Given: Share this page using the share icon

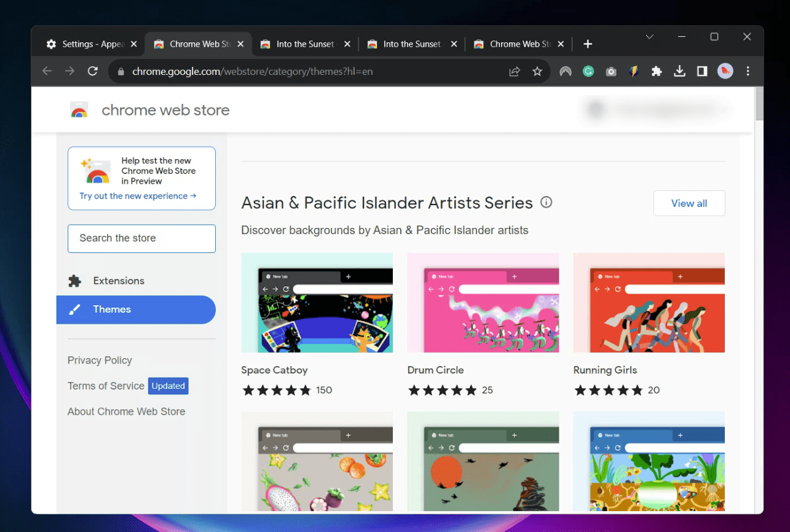Looking at the screenshot, I should (x=515, y=71).
